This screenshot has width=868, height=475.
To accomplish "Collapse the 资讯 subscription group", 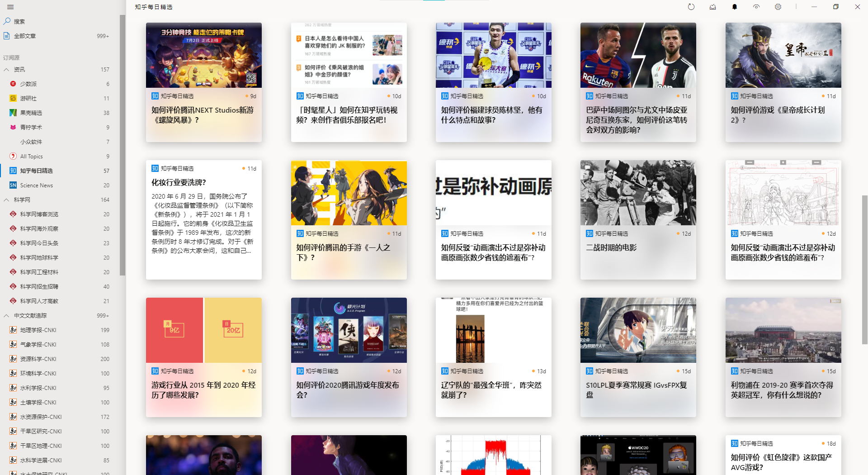I will click(6, 69).
